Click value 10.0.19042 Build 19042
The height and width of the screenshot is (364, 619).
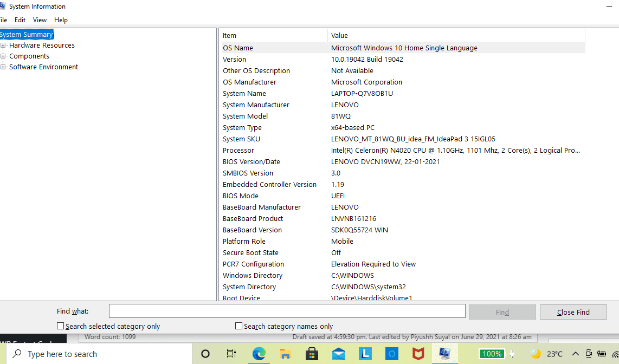[x=367, y=59]
